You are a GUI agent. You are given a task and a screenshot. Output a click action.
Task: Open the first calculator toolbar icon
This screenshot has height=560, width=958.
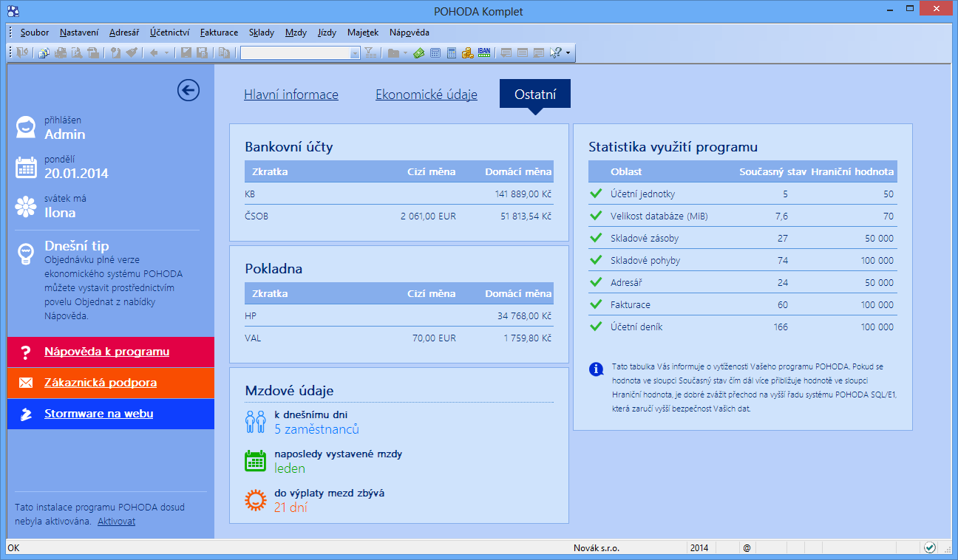coord(435,52)
